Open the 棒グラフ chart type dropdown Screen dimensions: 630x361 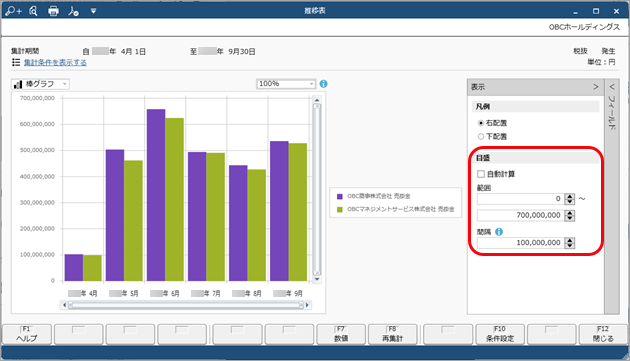pyautogui.click(x=40, y=84)
